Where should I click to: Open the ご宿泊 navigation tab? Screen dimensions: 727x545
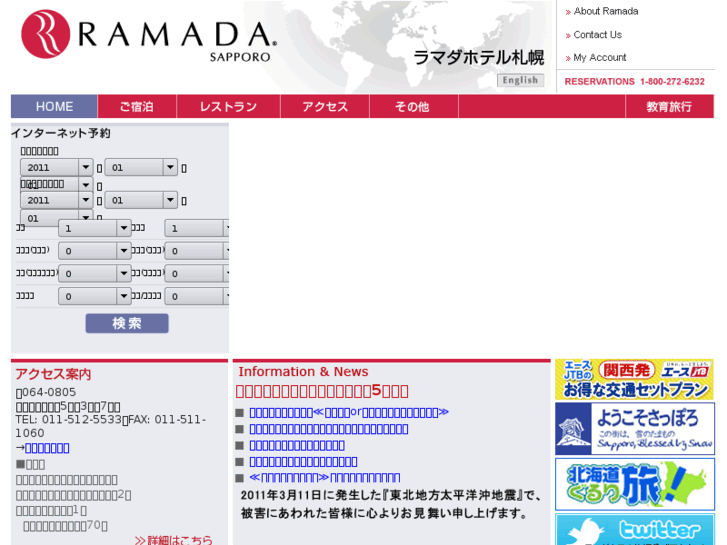[137, 106]
